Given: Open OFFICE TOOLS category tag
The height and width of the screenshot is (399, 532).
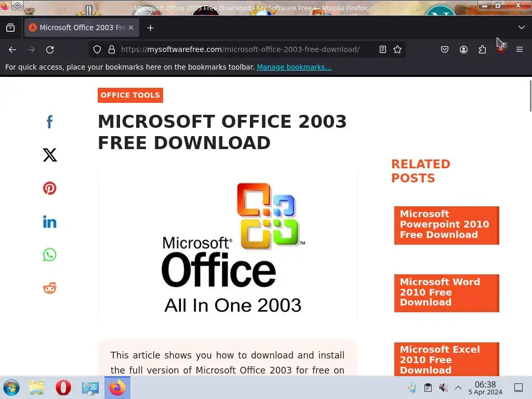Looking at the screenshot, I should 130,95.
